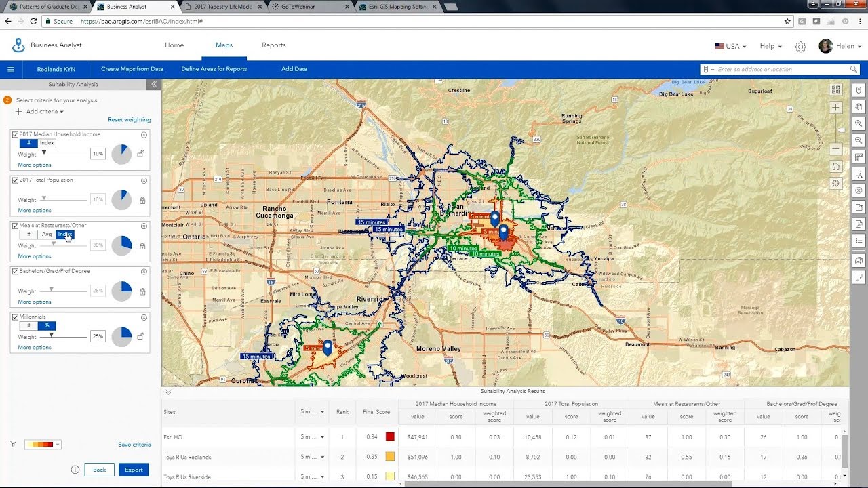Open the hamburger menu in blue bar

[11, 69]
